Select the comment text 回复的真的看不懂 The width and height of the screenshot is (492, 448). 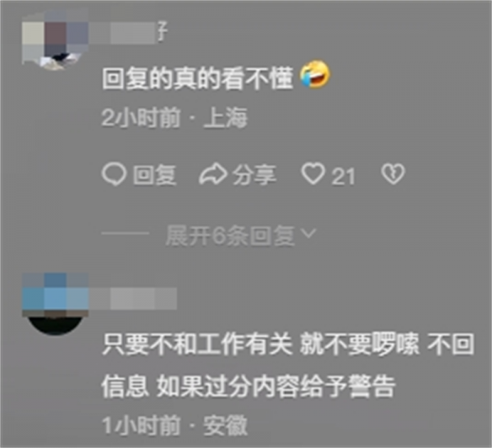pos(198,78)
